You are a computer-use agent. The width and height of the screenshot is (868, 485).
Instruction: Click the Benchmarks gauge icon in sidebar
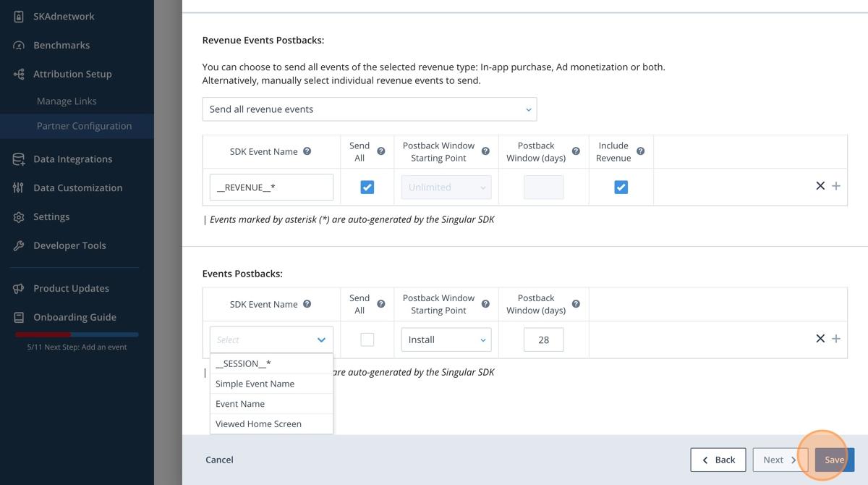tap(19, 45)
